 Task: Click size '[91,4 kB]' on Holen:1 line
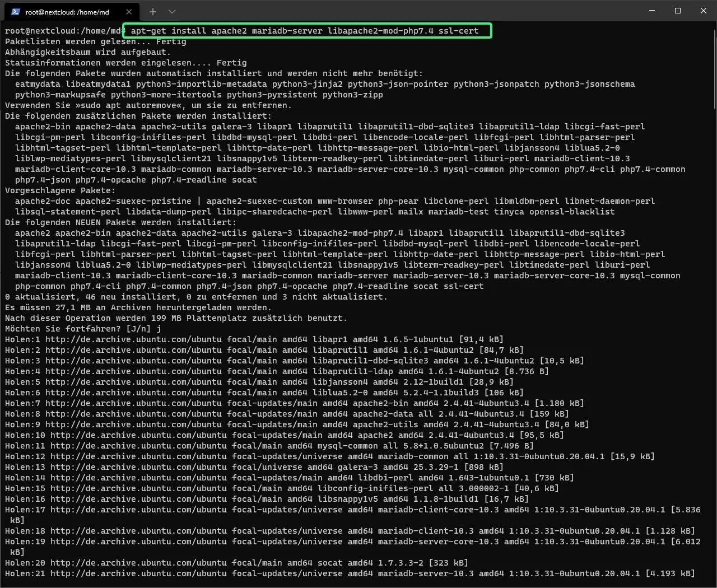tap(481, 339)
